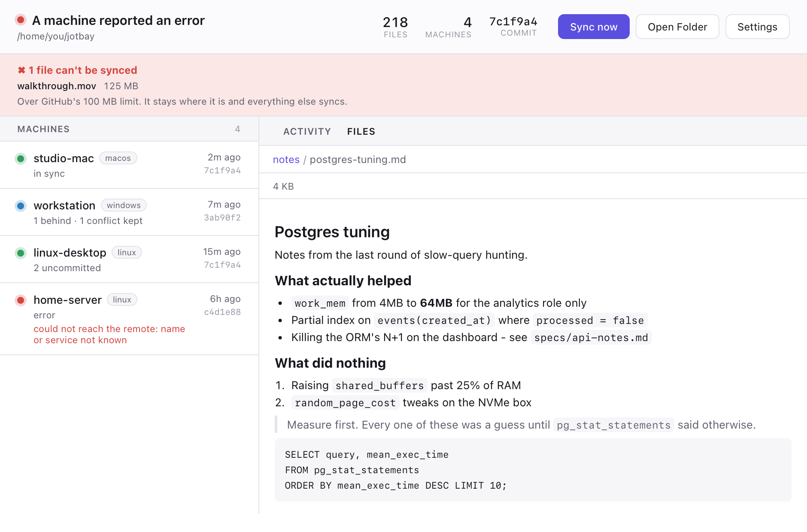Screen dimensions: 807x532
Task: Click linux-desktop green status dot
Action: pos(21,253)
